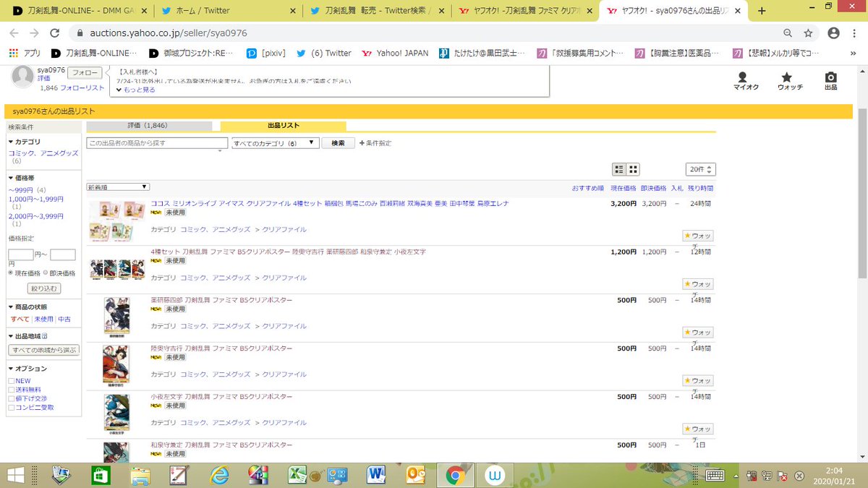Check the 値下げ交渉 option
The image size is (868, 488).
(12, 398)
